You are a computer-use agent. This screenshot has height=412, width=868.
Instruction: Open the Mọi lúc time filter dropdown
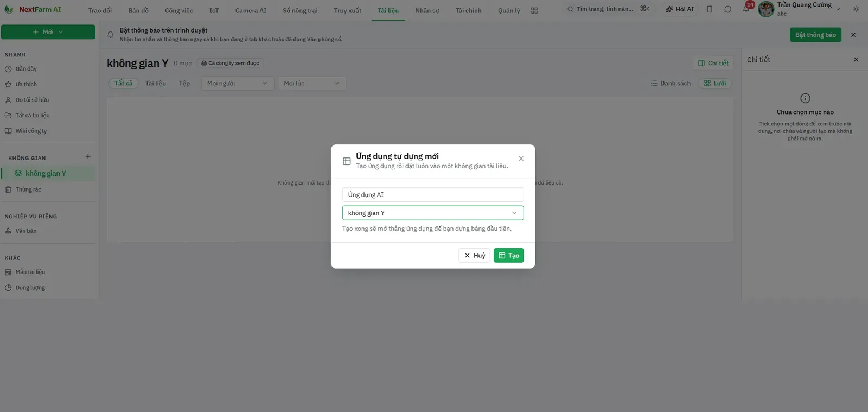[x=311, y=83]
